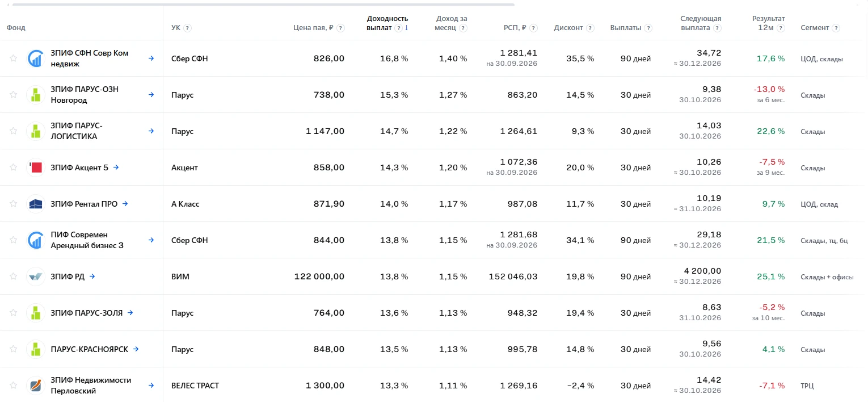Click the Дисконт help question mark
Screen dimensions: 868x402
tap(591, 28)
